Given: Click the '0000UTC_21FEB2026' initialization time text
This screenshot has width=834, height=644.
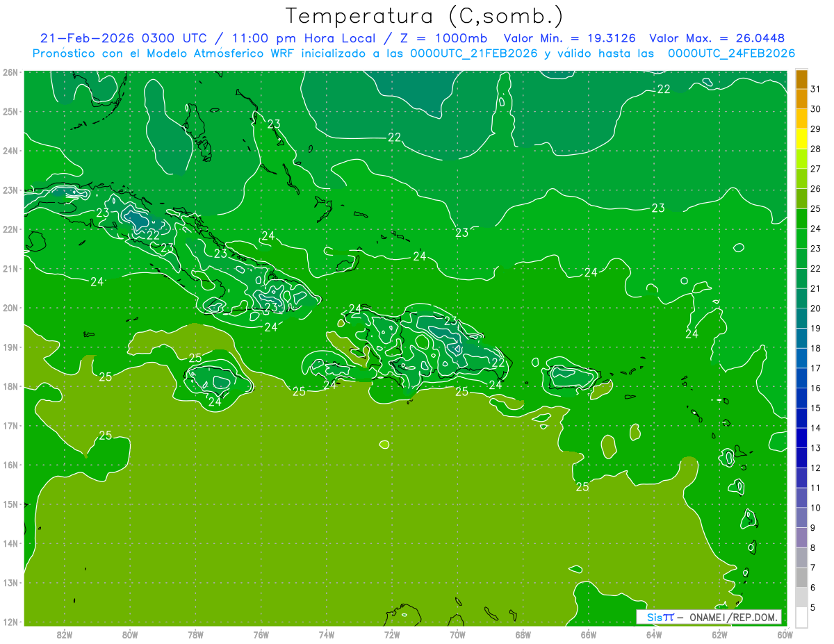Looking at the screenshot, I should [474, 53].
